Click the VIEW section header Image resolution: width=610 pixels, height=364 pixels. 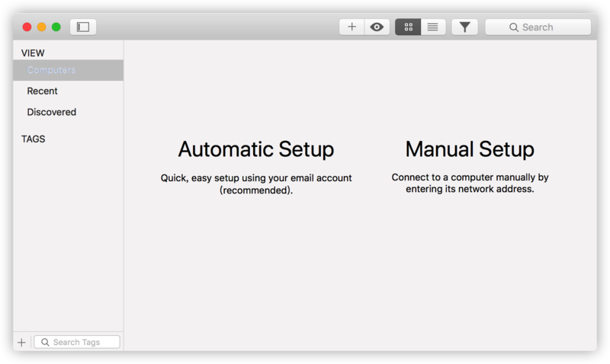click(33, 53)
